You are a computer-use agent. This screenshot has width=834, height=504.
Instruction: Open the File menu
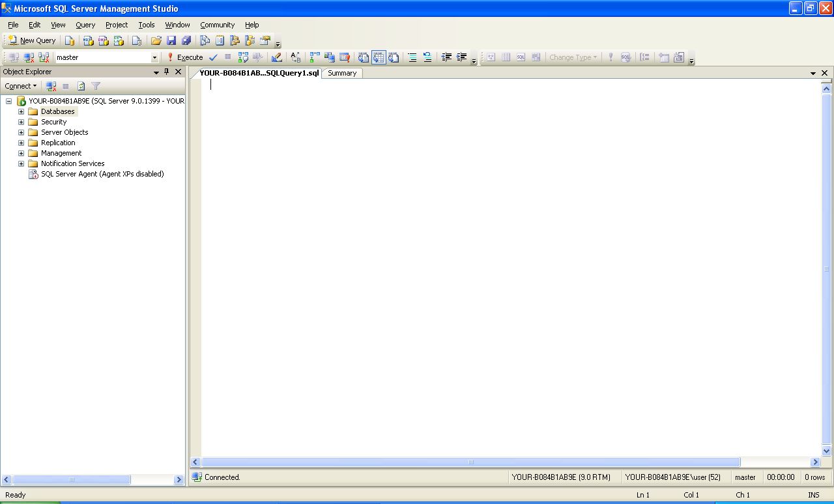click(x=13, y=25)
